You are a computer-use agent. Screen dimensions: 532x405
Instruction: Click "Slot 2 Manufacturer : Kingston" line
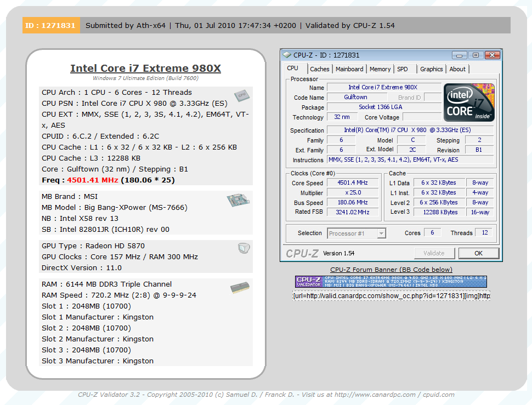pos(98,339)
